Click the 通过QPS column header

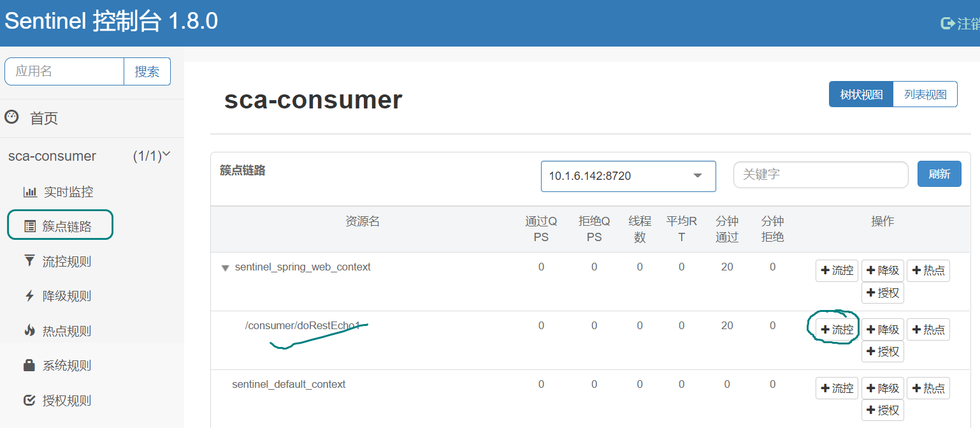(541, 229)
